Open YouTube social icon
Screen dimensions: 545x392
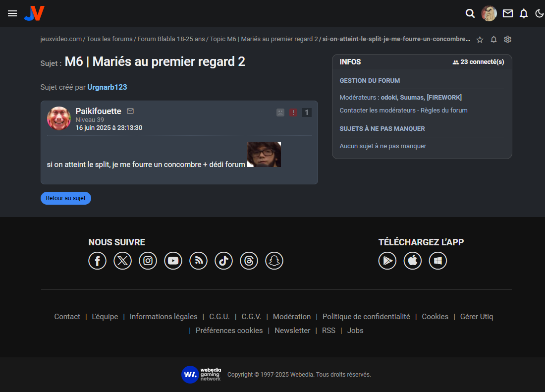tap(173, 261)
